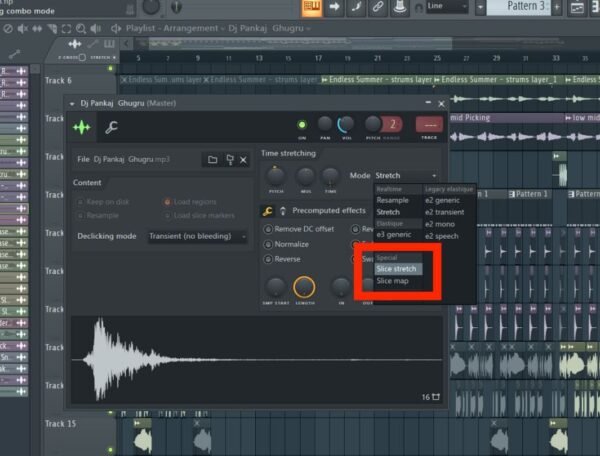This screenshot has width=600, height=456.
Task: Click the speaker icon before Playlist title
Action: (x=116, y=28)
